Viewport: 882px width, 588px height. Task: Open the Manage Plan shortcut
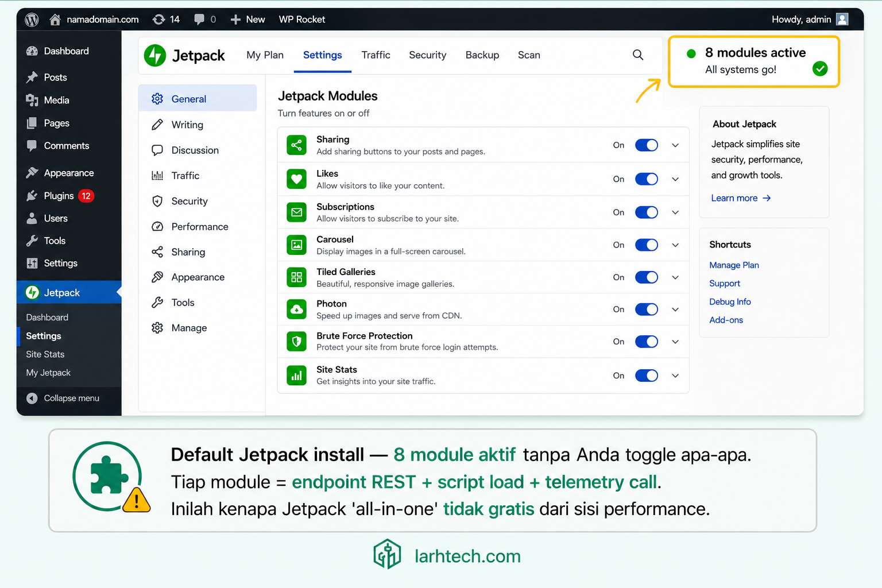click(x=734, y=265)
